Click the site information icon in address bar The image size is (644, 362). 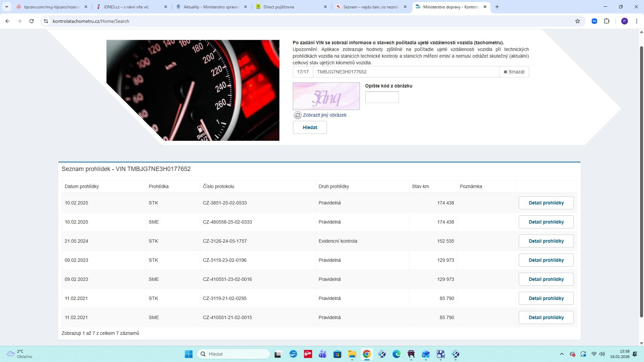[x=46, y=21]
